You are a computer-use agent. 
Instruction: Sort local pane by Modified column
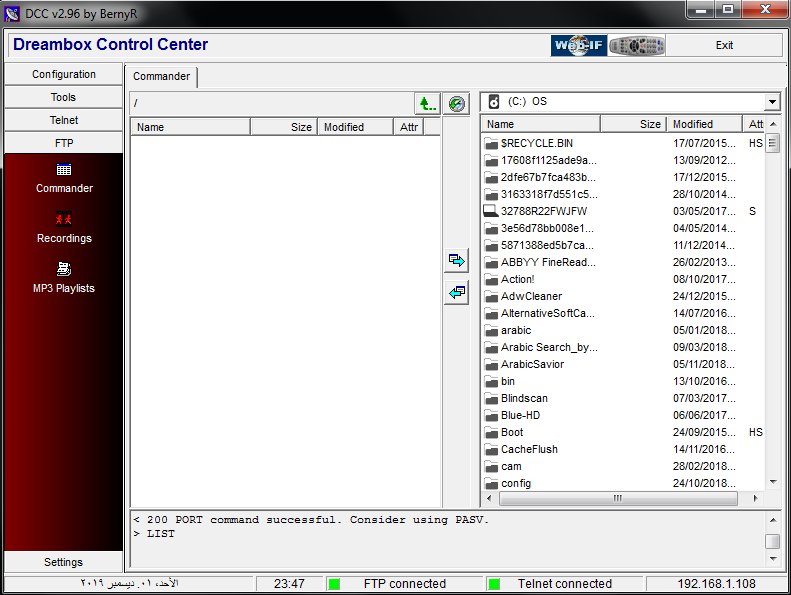pos(704,124)
